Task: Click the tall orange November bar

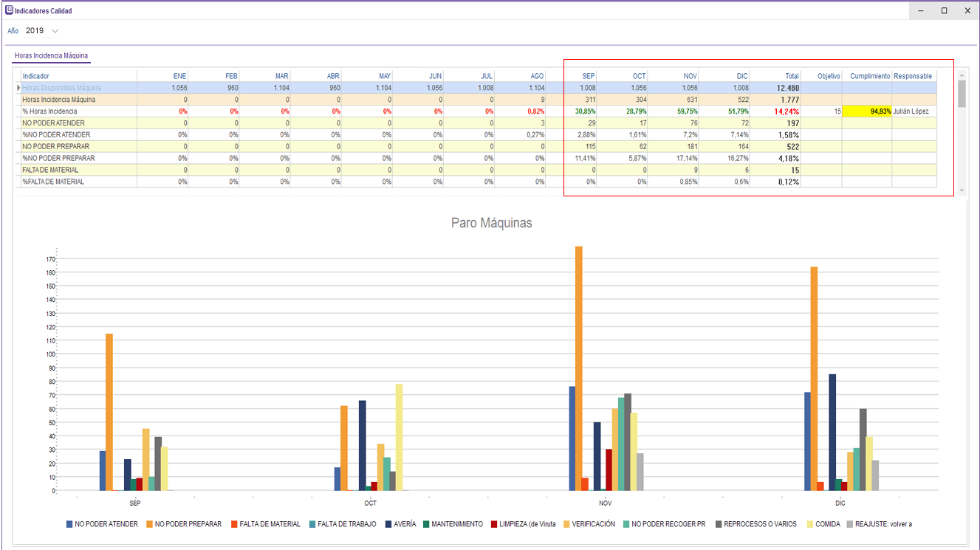Action: click(579, 368)
